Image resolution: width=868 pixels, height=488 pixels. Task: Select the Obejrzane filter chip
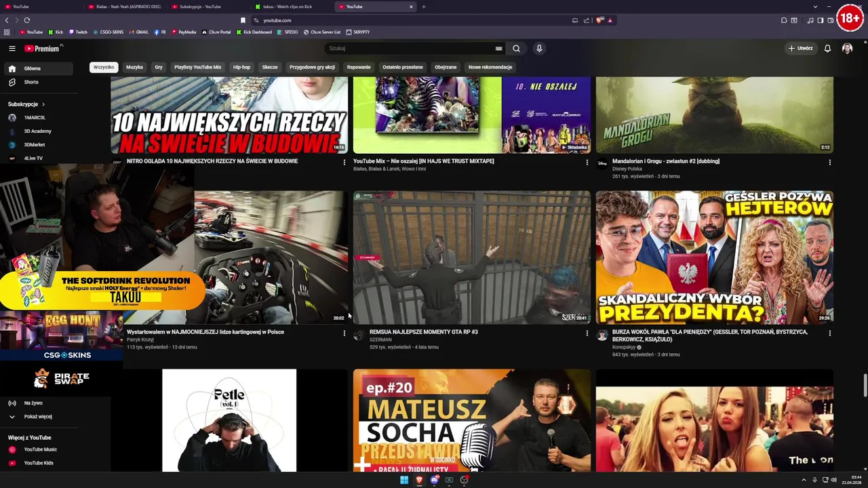446,67
